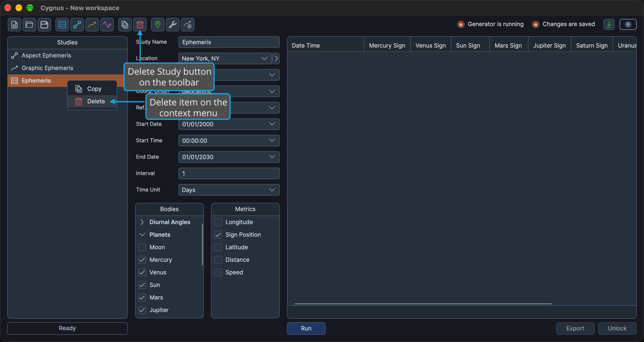Open the Start Date dropdown
The width and height of the screenshot is (644, 342).
click(x=229, y=124)
